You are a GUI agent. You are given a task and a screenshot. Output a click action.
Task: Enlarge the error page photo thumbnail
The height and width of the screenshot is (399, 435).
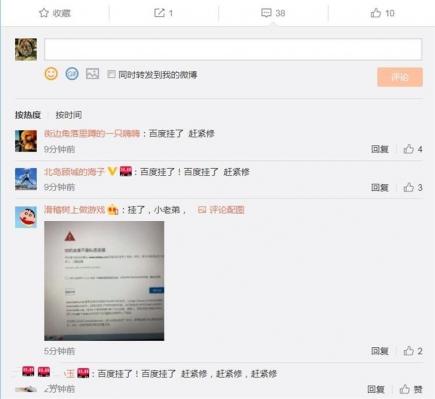pos(104,281)
